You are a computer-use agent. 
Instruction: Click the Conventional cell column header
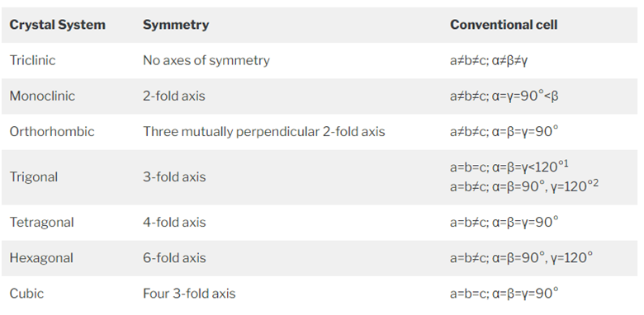pos(504,25)
